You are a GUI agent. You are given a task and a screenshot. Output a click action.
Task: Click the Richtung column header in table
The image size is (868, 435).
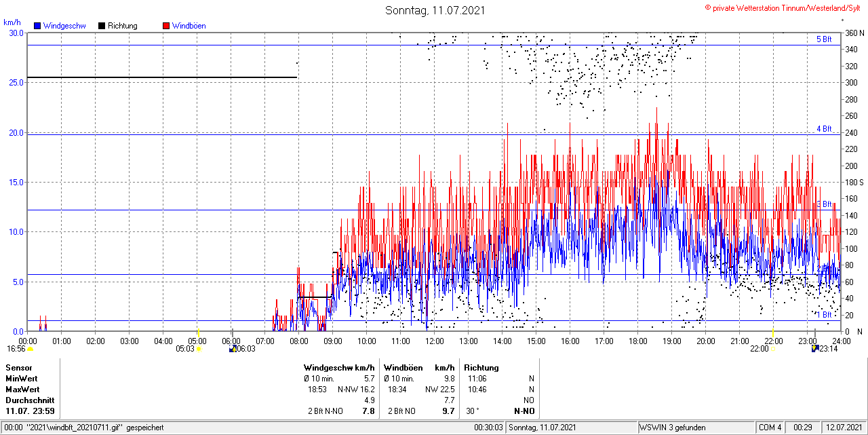(481, 368)
